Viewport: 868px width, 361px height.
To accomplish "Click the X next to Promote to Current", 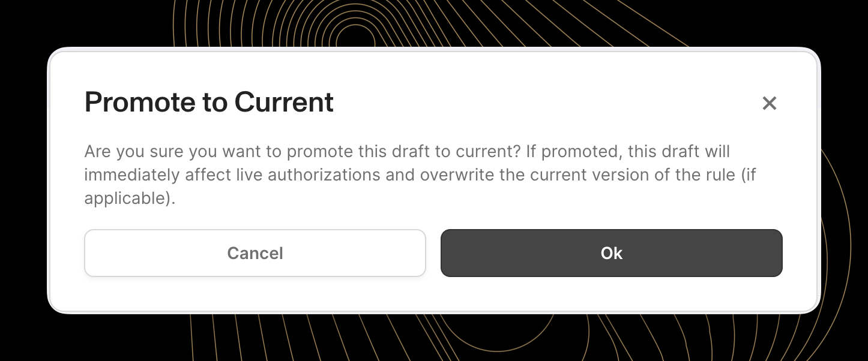I will pos(770,103).
